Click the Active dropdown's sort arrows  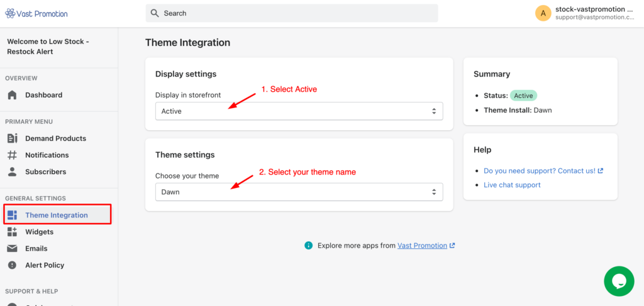click(x=434, y=111)
